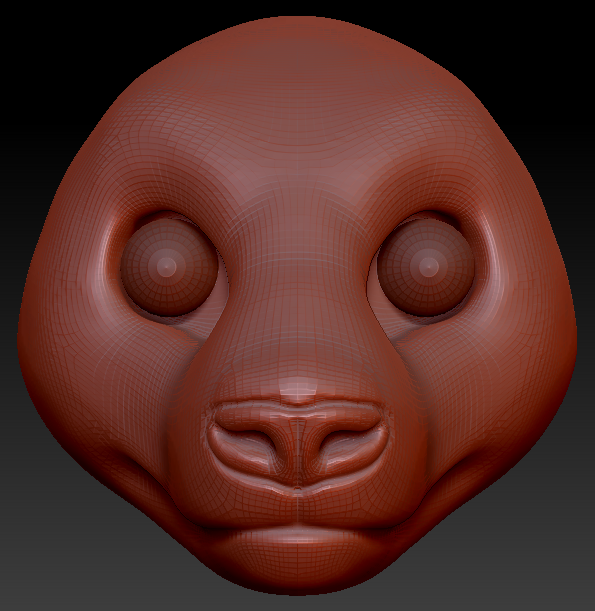Click inside the left nostril opening
Image resolution: width=595 pixels, height=611 pixels.
(x=252, y=434)
